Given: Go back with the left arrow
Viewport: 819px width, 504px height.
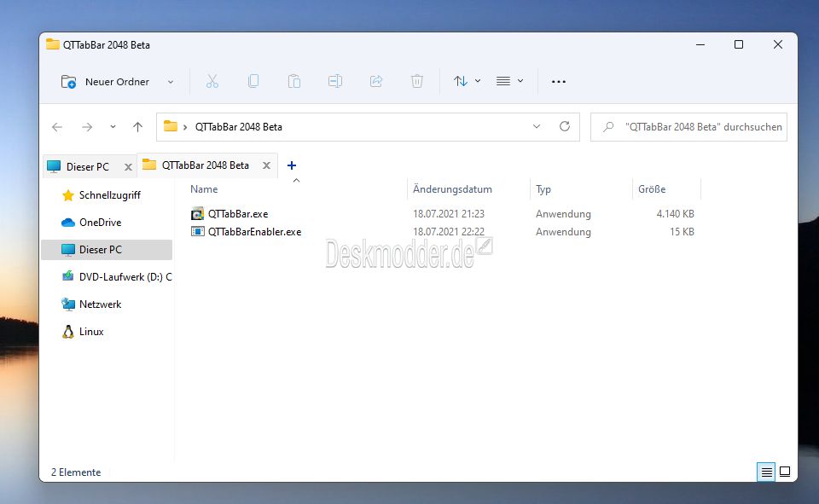Looking at the screenshot, I should coord(57,127).
